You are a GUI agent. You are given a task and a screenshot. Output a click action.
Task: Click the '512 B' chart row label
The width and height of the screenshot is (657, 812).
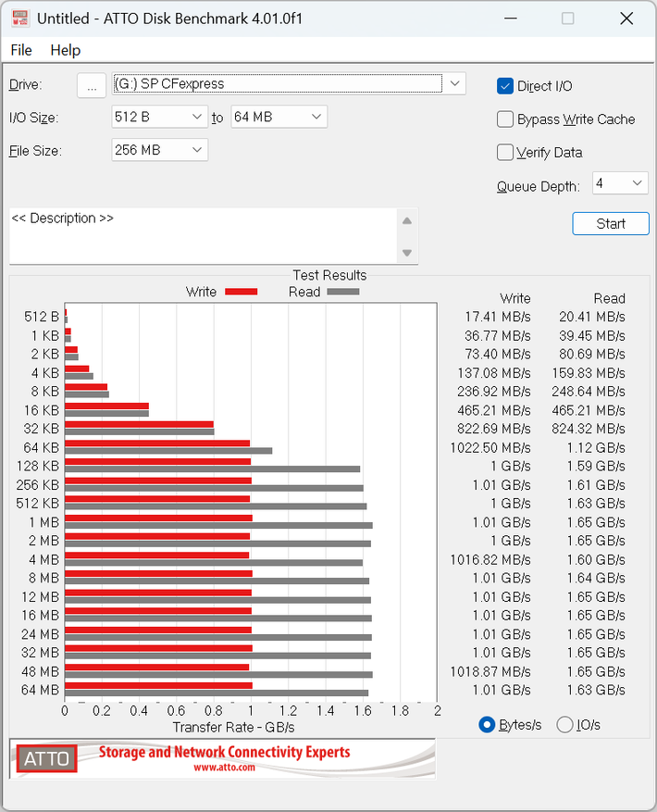pos(42,317)
